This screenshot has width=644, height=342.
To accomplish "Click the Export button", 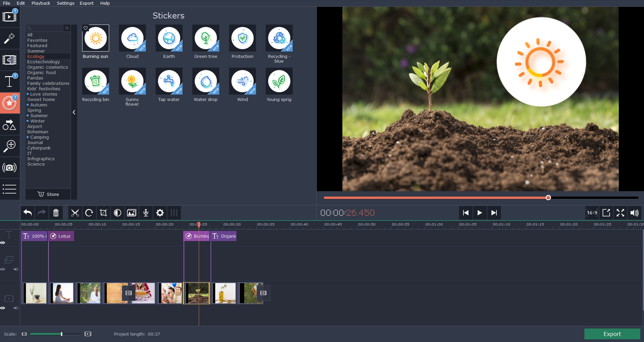I will (x=612, y=334).
